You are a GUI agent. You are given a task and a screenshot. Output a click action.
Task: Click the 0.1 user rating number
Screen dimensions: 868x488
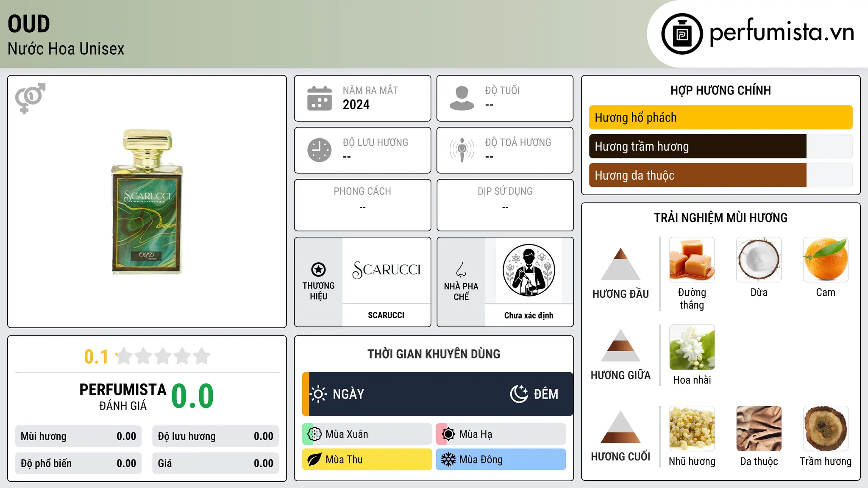tap(96, 357)
